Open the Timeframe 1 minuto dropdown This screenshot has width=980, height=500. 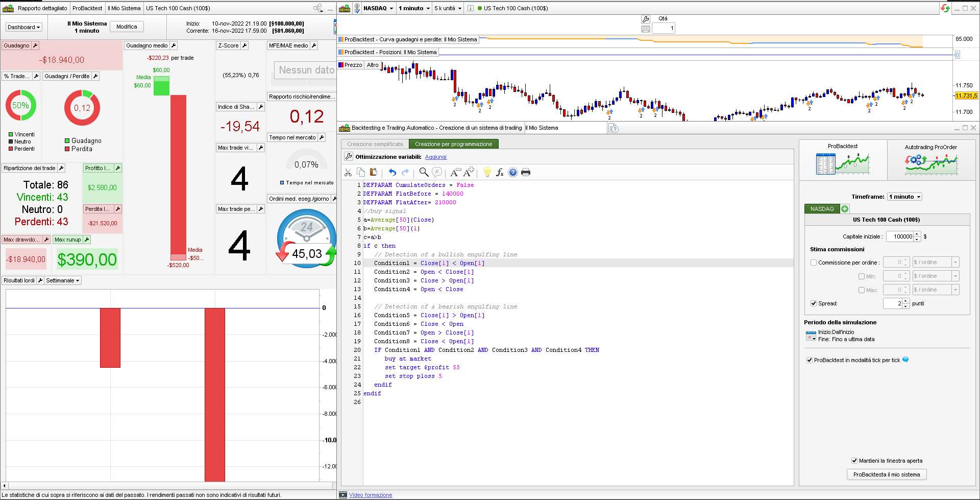pos(904,197)
